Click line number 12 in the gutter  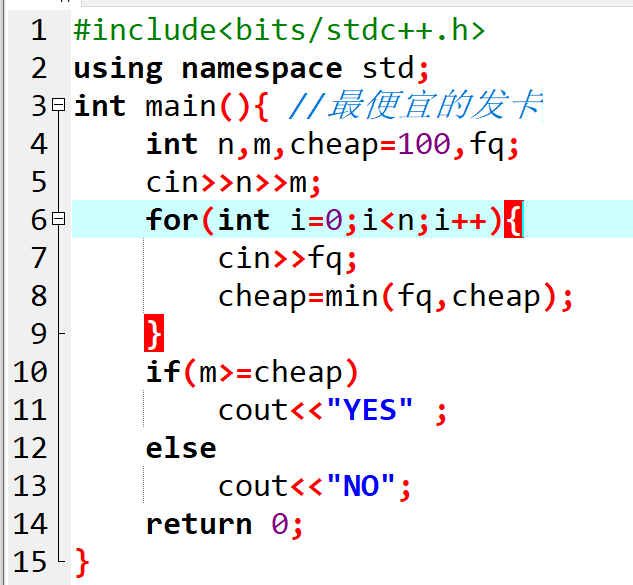pyautogui.click(x=30, y=448)
